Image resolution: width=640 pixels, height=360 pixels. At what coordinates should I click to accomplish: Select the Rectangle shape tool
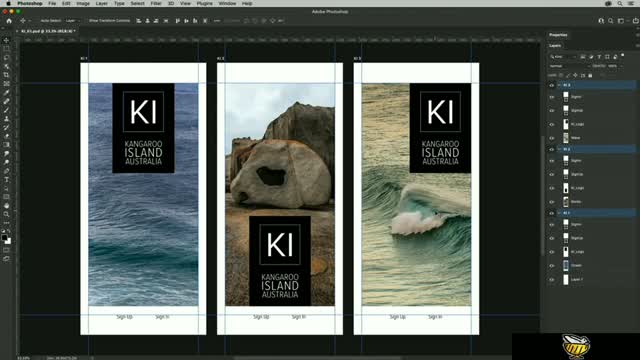point(6,197)
